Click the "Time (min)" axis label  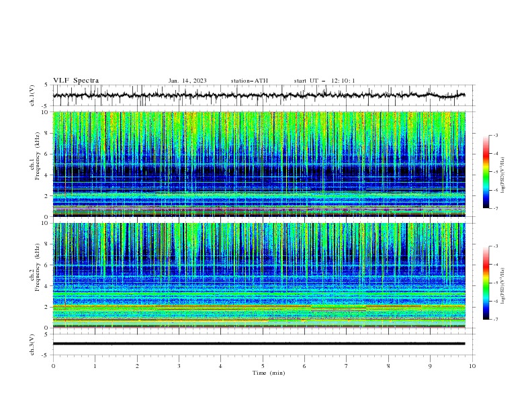(269, 373)
